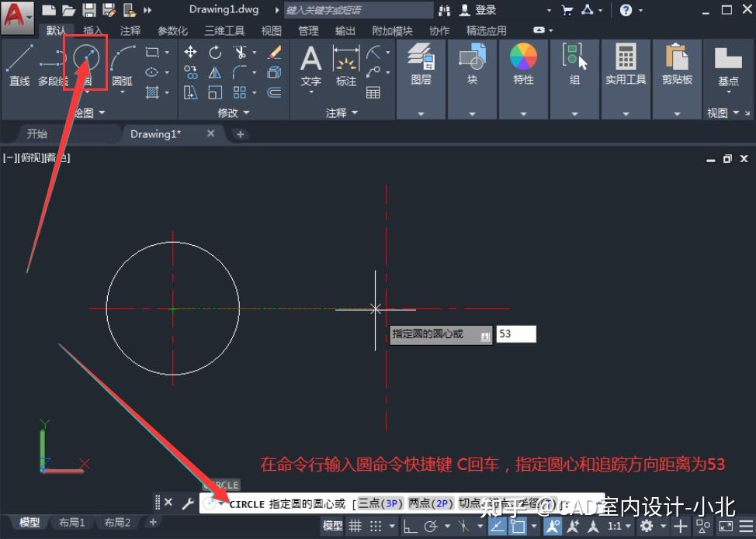Choose the two-point (2P) circle option

(x=431, y=504)
